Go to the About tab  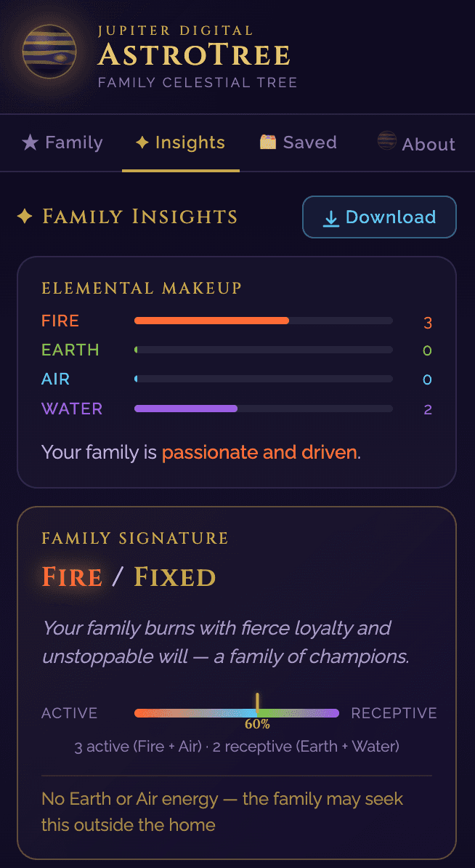click(x=417, y=144)
